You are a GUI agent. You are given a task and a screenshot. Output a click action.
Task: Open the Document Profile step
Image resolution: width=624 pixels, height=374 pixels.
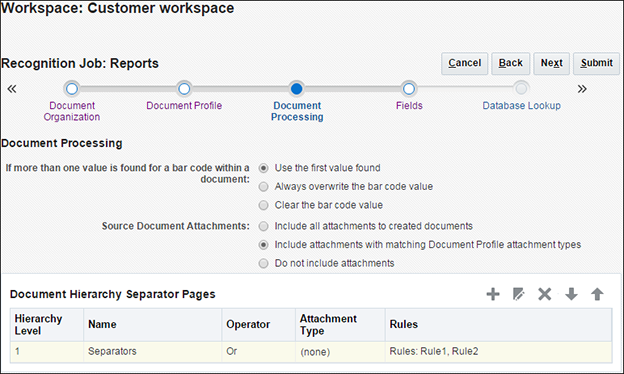click(184, 105)
